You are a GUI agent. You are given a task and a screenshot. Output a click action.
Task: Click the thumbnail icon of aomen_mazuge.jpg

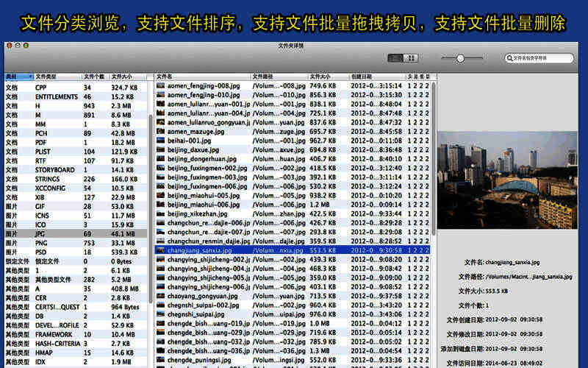click(x=161, y=131)
